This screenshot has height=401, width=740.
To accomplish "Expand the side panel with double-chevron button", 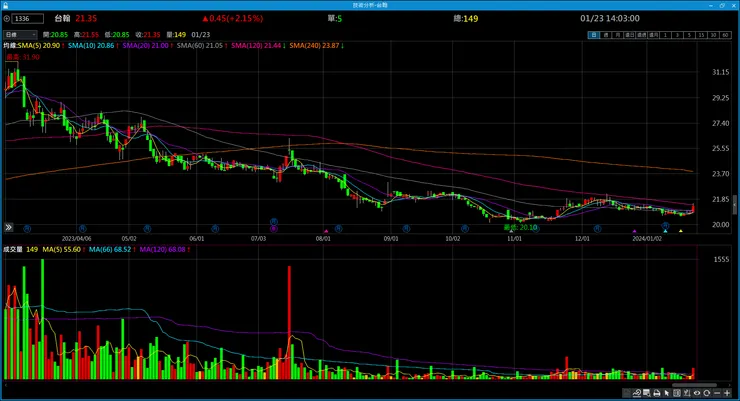I will [8, 227].
